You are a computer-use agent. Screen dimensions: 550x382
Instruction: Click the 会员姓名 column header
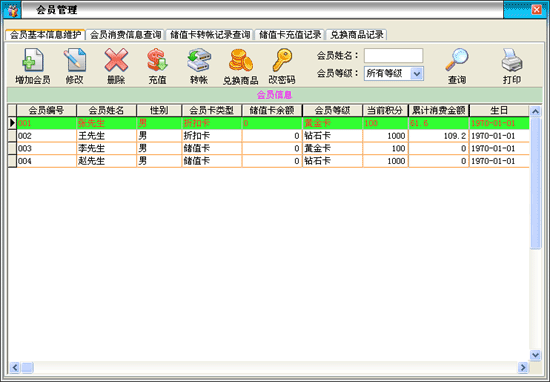(x=106, y=110)
